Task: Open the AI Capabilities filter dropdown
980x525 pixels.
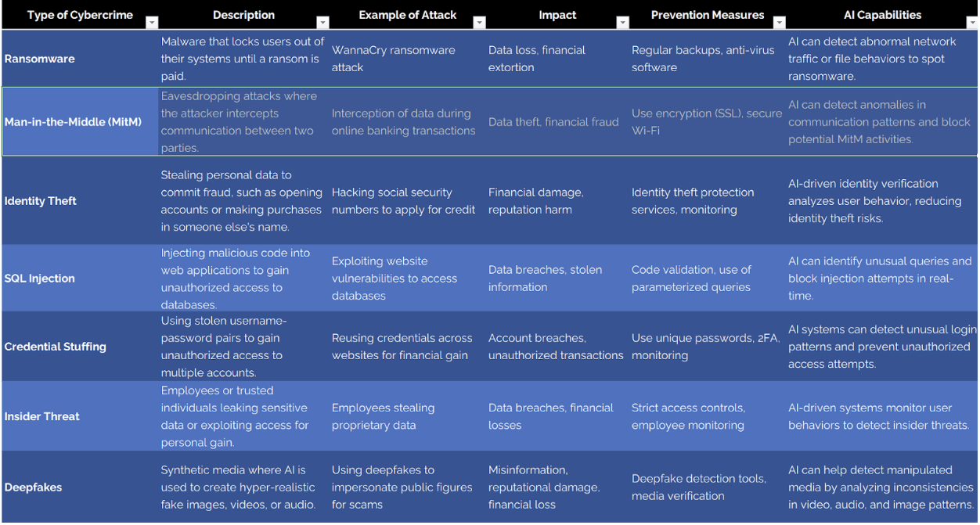Action: coord(973,23)
